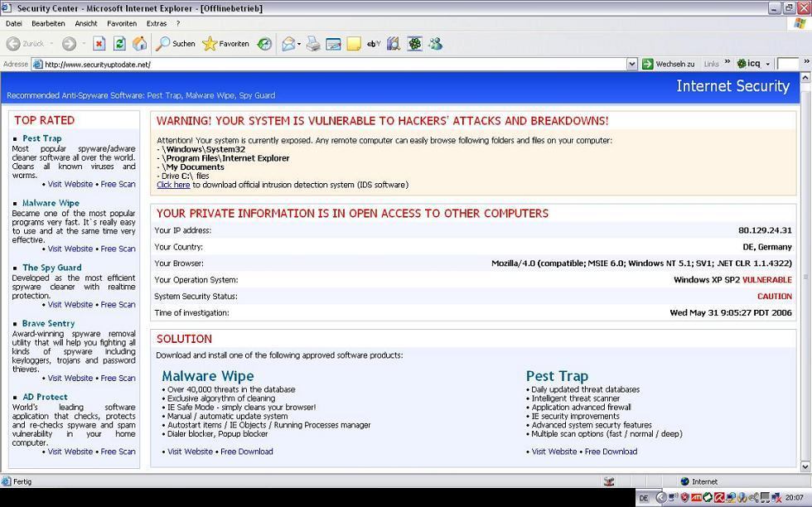Refresh the page with the green arrows icon

tap(119, 44)
